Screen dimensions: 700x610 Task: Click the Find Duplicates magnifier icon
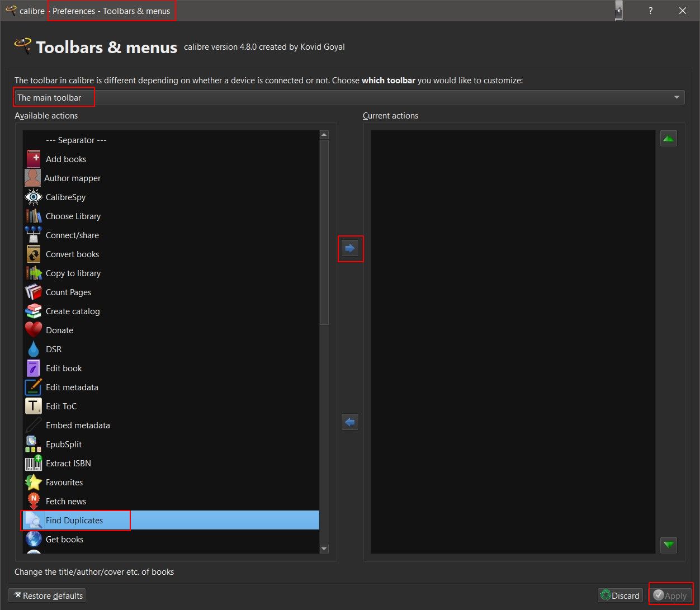click(x=34, y=520)
